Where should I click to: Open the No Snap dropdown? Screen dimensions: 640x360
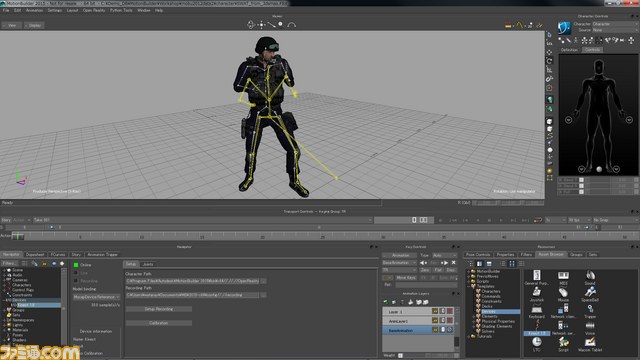click(615, 220)
